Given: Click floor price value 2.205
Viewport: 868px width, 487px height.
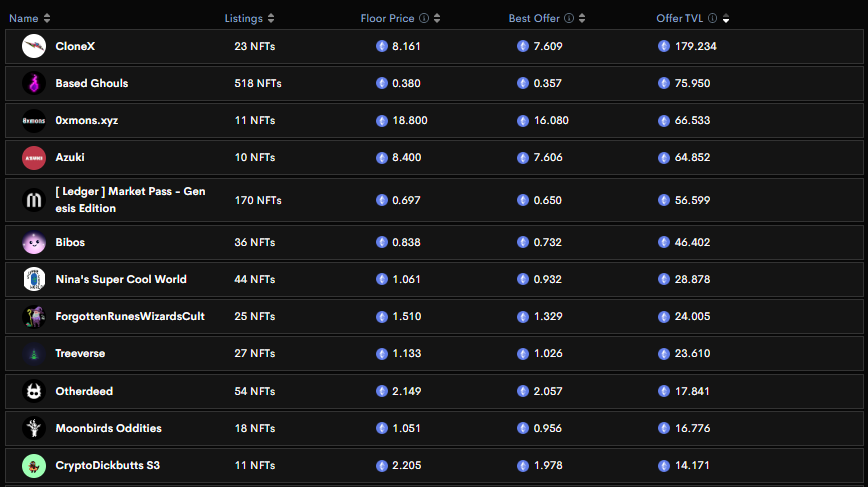Looking at the screenshot, I should click(406, 465).
